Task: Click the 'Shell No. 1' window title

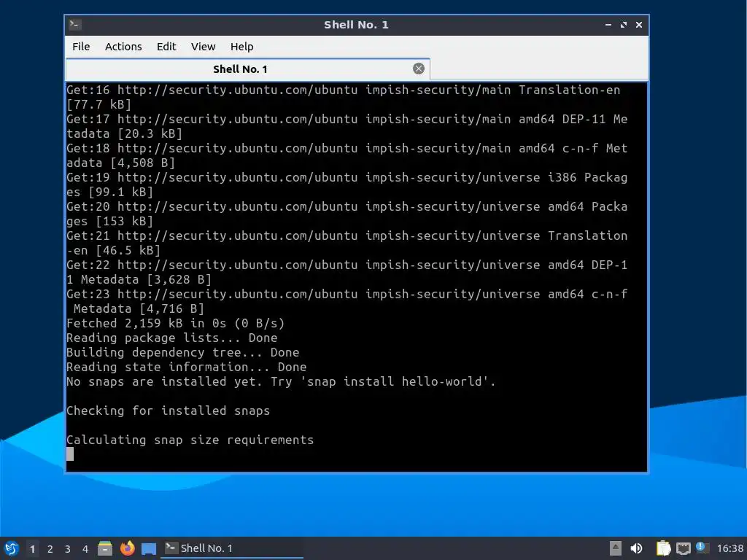Action: coord(356,25)
